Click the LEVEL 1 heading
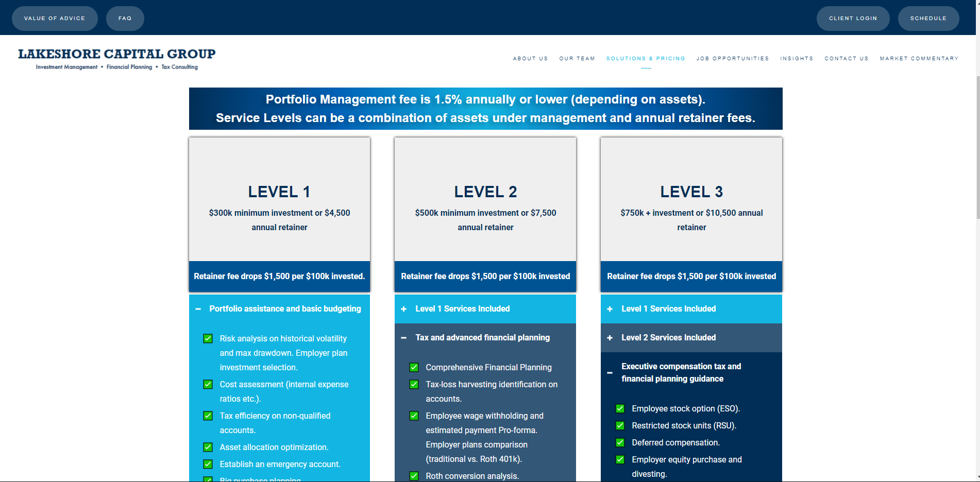This screenshot has width=980, height=482. [x=279, y=192]
